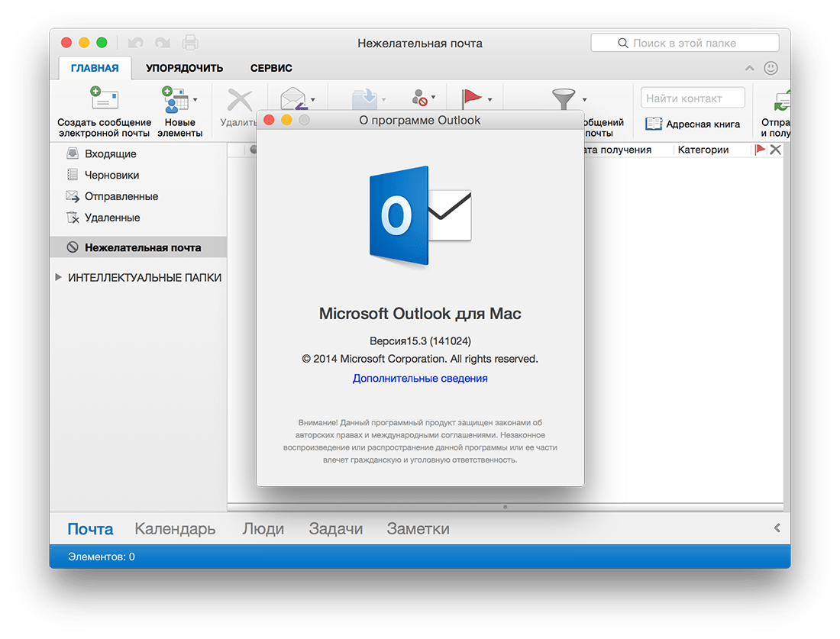This screenshot has width=840, height=639.
Task: Click the flag column header icon
Action: tap(760, 150)
